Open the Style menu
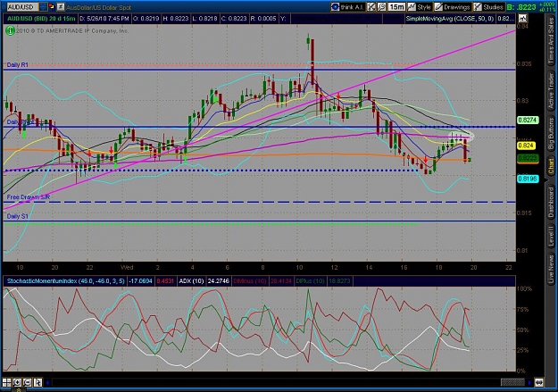558x392 pixels. tap(420, 7)
